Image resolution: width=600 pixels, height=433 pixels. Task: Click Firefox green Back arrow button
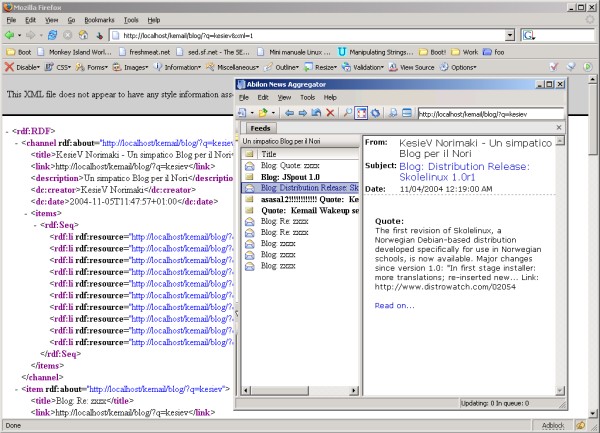click(9, 36)
